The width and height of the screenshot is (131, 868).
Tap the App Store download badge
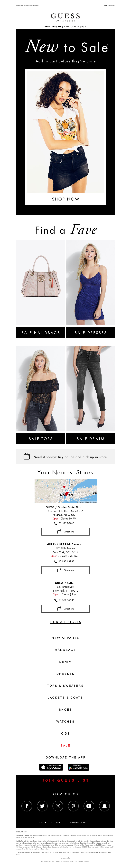(51, 767)
